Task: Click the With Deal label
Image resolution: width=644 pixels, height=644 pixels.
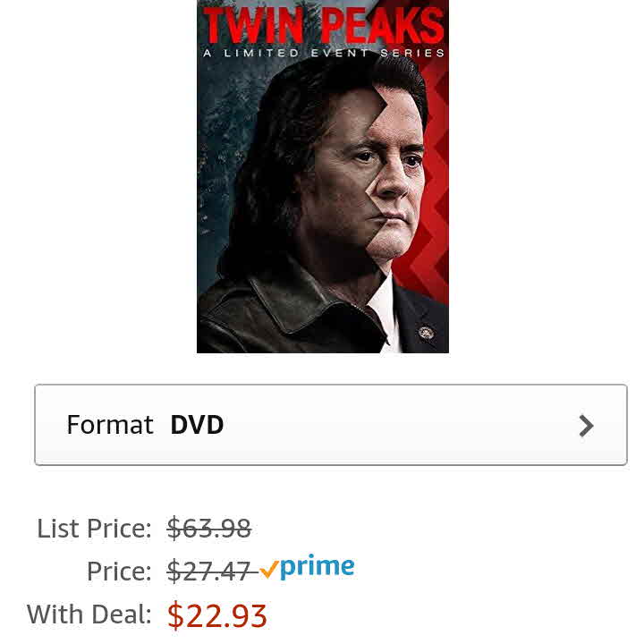Action: pos(89,614)
